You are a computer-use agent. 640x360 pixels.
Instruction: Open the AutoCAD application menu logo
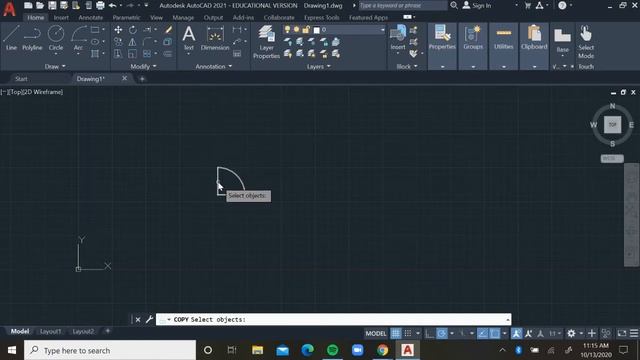[9, 9]
